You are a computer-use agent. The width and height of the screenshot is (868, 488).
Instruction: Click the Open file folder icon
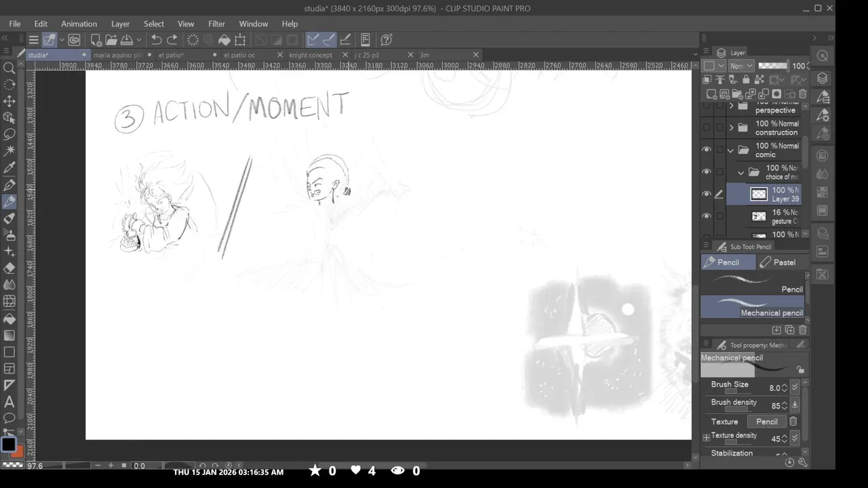111,40
